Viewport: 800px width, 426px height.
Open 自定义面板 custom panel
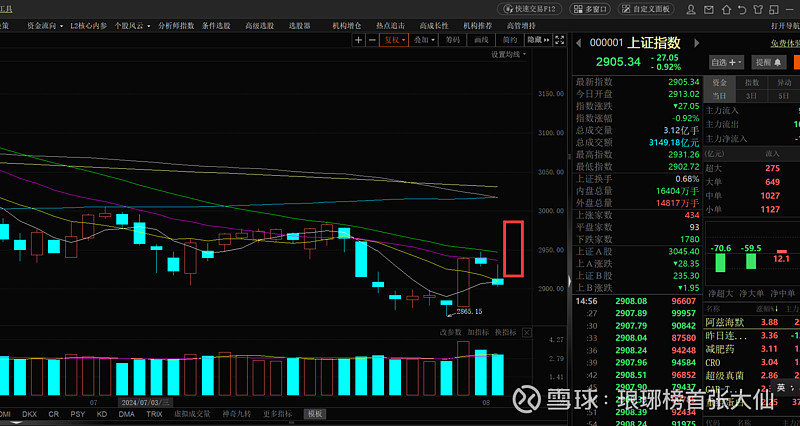(x=646, y=9)
